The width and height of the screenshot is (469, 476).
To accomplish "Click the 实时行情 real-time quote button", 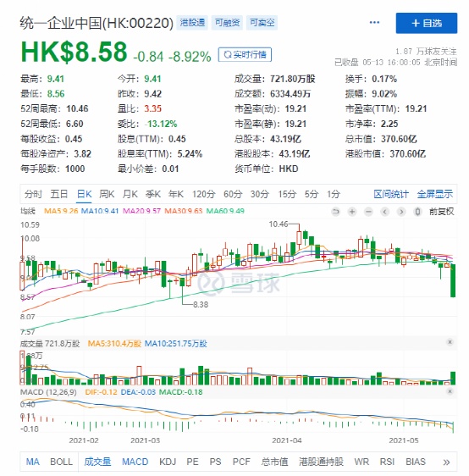I will coord(245,55).
